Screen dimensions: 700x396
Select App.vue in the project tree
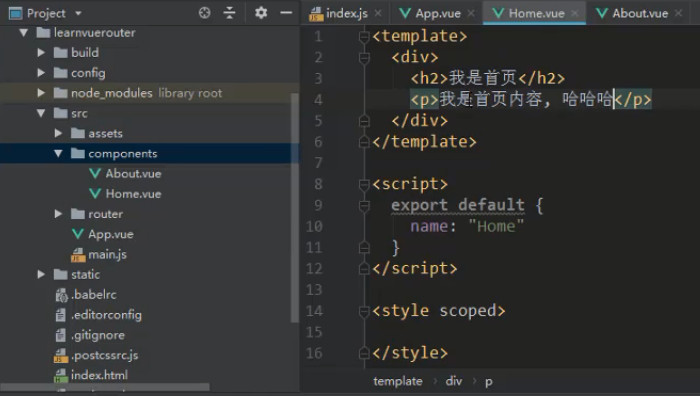(x=110, y=234)
